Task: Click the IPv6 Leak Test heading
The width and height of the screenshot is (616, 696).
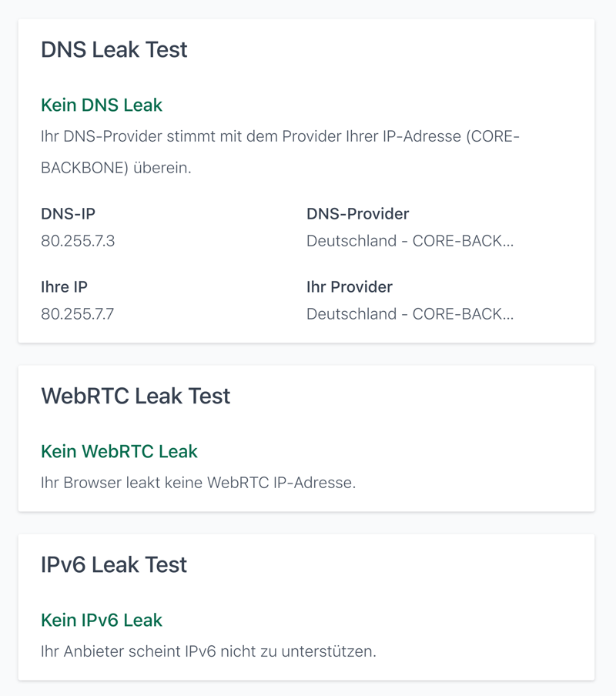Action: (x=114, y=565)
